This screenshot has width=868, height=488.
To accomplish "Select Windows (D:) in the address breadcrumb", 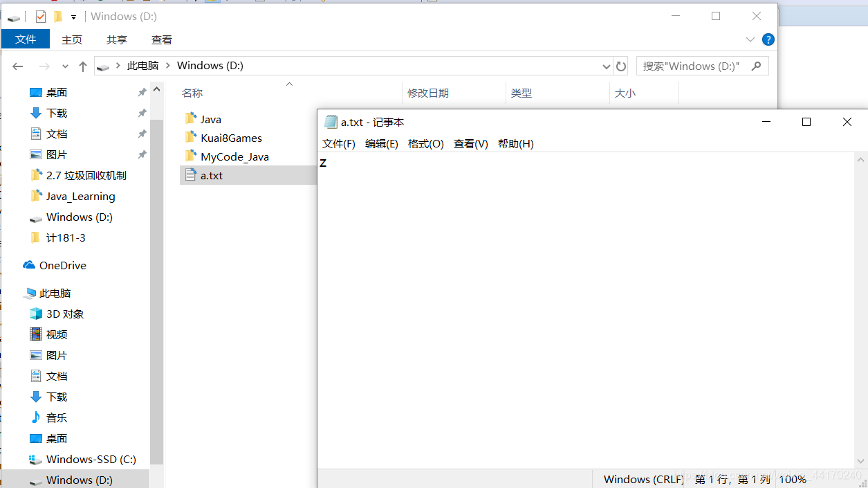I will [210, 66].
